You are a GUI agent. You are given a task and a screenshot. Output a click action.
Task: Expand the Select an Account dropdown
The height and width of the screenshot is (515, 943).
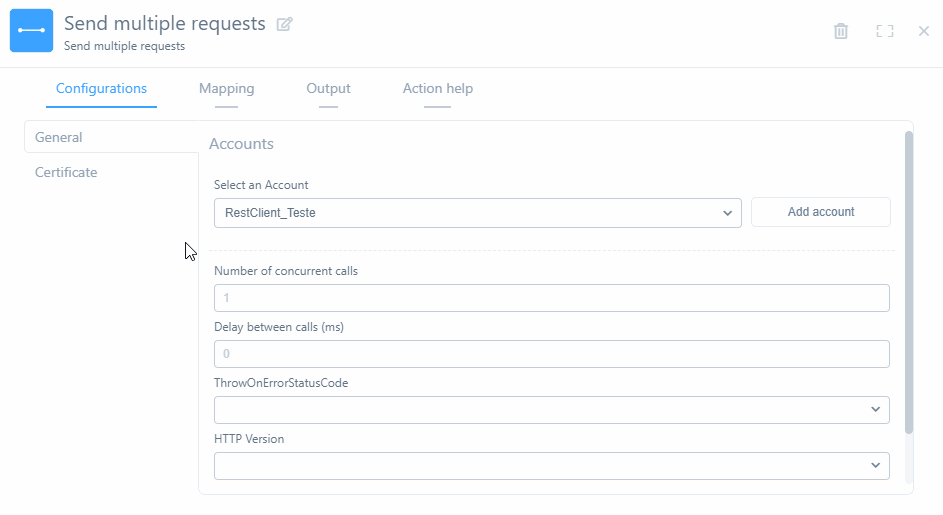477,212
